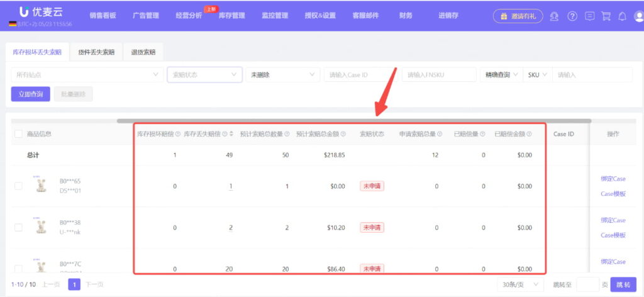
Task: Open the SKU field-type dropdown
Action: [x=537, y=75]
